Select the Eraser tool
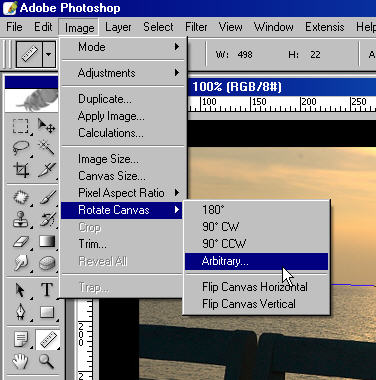The height and width of the screenshot is (380, 376). point(21,241)
